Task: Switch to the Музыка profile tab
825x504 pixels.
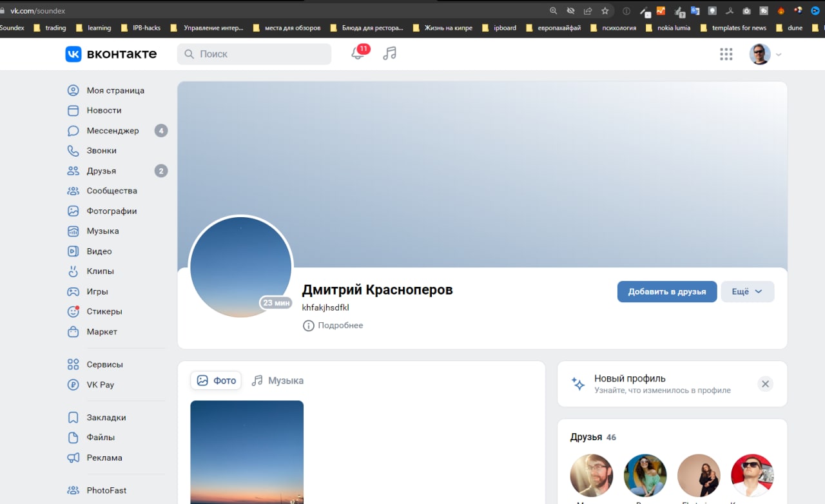Action: (x=277, y=380)
